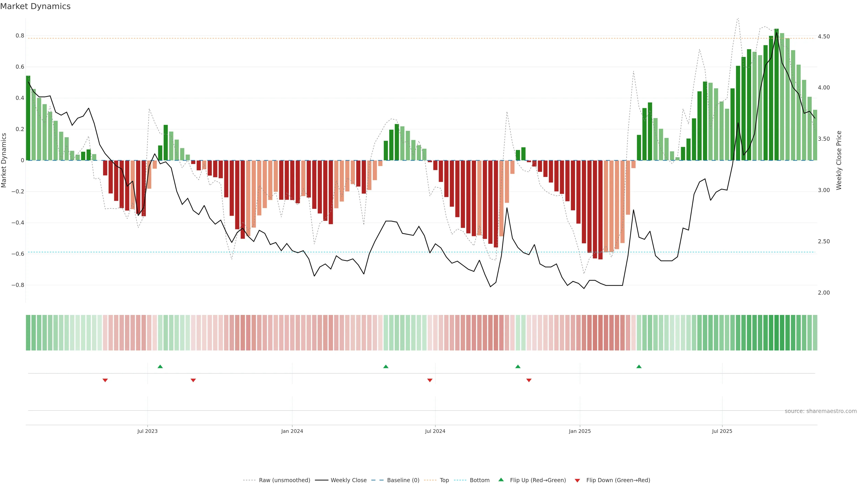868x488 pixels.
Task: Click the red flip-down marker near July 2024
Action: [x=430, y=380]
